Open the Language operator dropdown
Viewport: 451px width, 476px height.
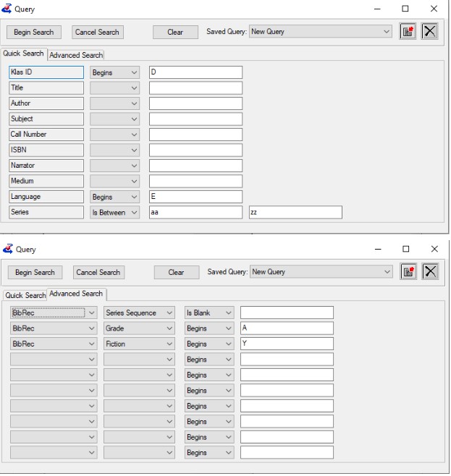(x=115, y=197)
